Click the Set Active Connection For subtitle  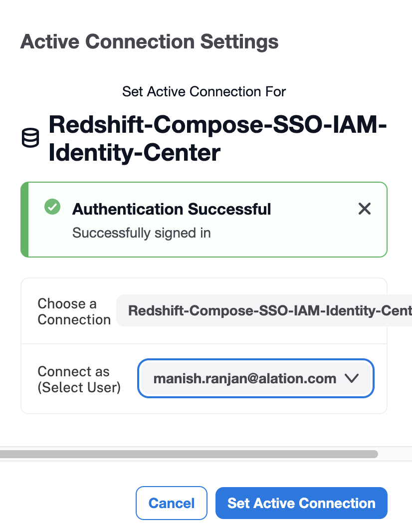pyautogui.click(x=204, y=92)
